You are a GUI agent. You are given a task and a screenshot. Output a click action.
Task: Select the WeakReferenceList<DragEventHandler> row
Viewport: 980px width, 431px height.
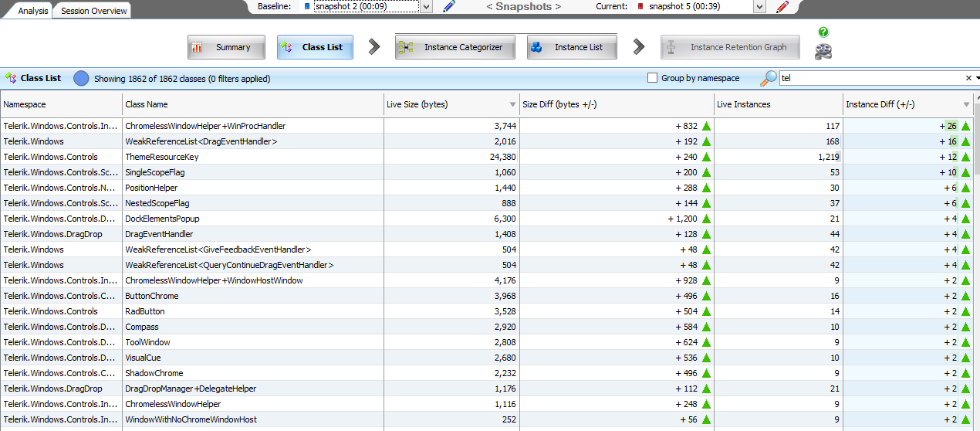(486, 141)
